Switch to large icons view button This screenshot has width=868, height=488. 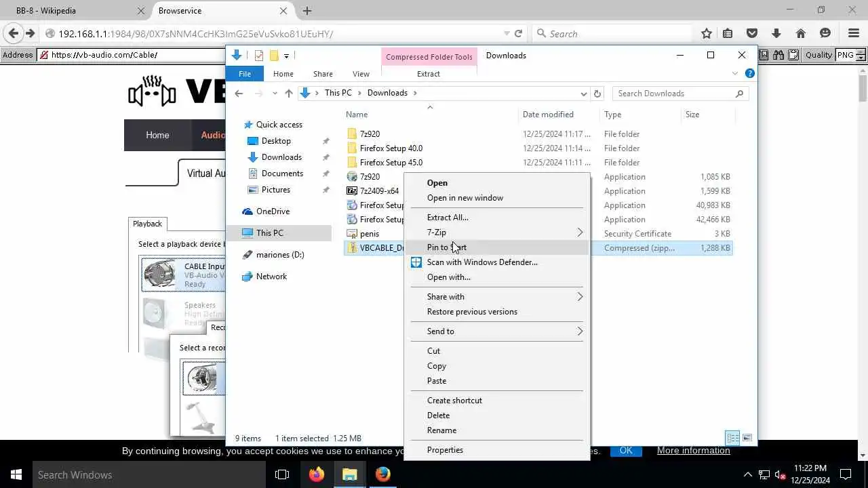(747, 438)
